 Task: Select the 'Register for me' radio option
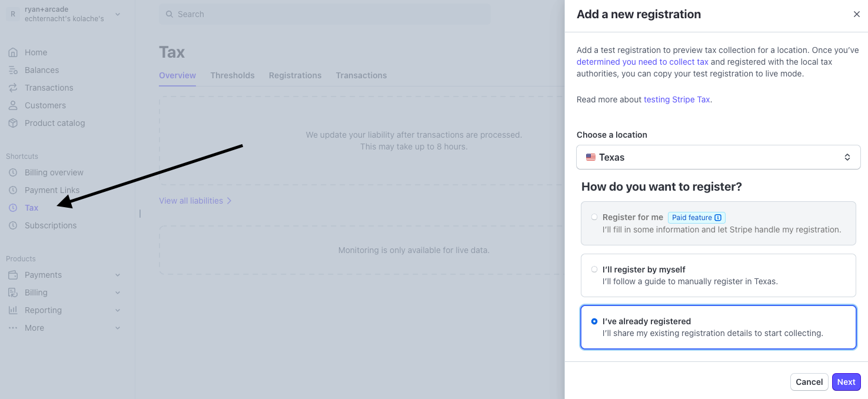point(594,217)
